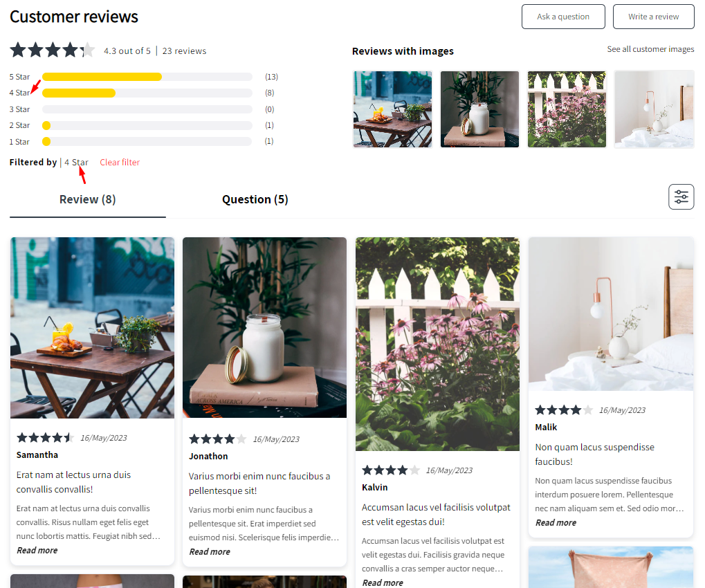
Task: Open See all customer images link
Action: point(650,49)
